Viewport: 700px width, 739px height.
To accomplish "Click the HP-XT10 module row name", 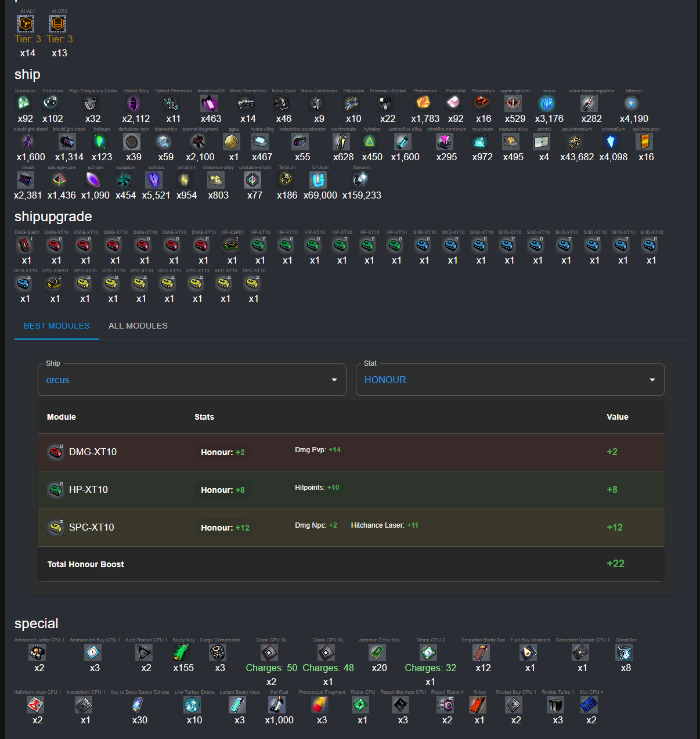I will tap(88, 489).
